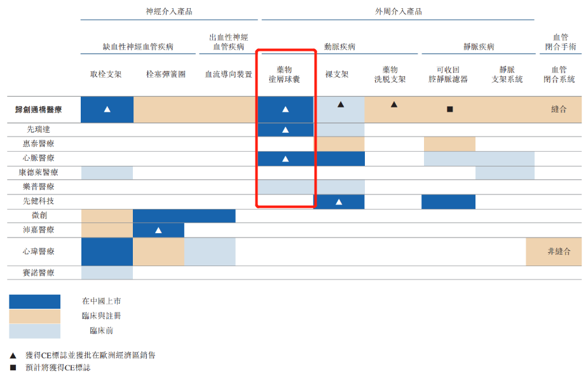Viewport: 588px width, 378px height.
Task: Click the white triangle in the 心脈醫療 row
Action: point(285,159)
